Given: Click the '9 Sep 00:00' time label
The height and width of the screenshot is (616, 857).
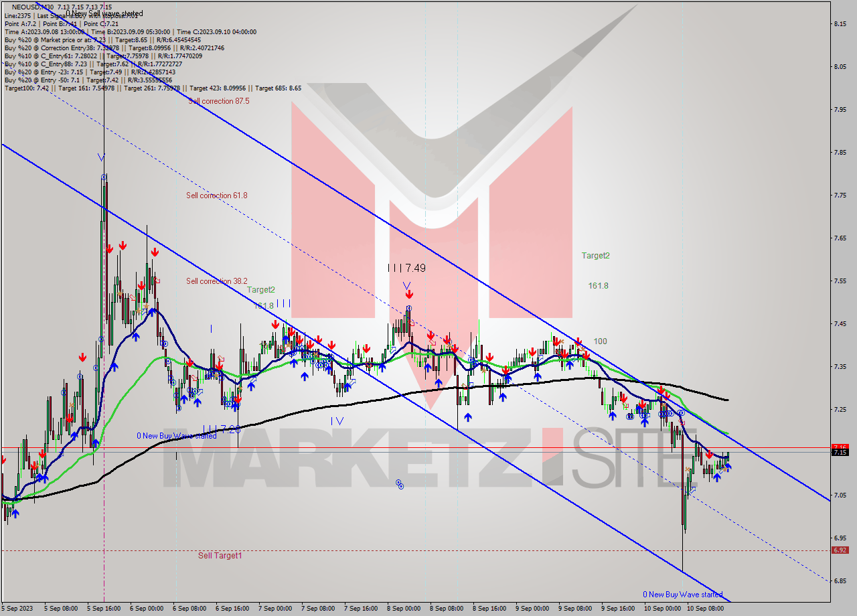Looking at the screenshot, I should point(532,609).
